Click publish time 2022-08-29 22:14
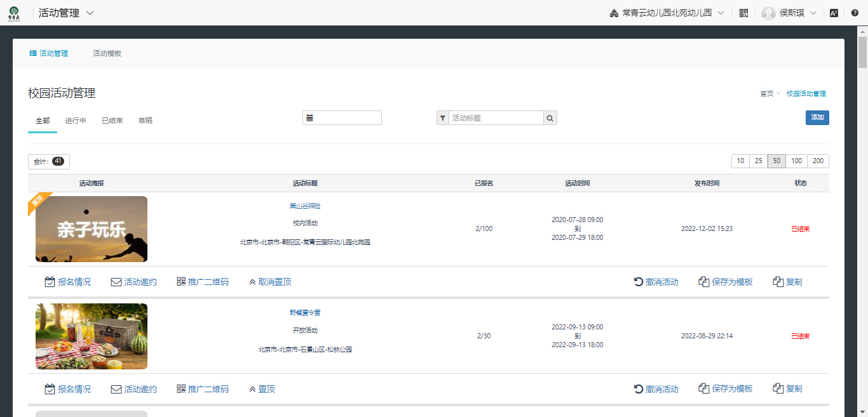Screen dimensions: 868x417 (707, 336)
